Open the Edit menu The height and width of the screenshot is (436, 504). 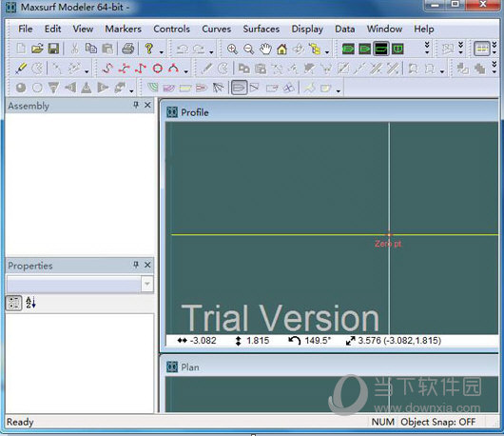52,29
